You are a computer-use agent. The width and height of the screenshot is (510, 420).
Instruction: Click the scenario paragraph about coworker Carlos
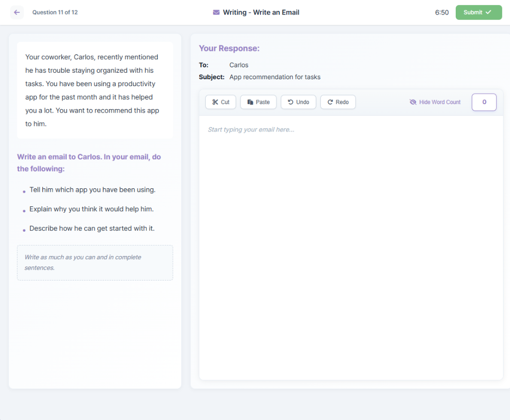tap(95, 90)
